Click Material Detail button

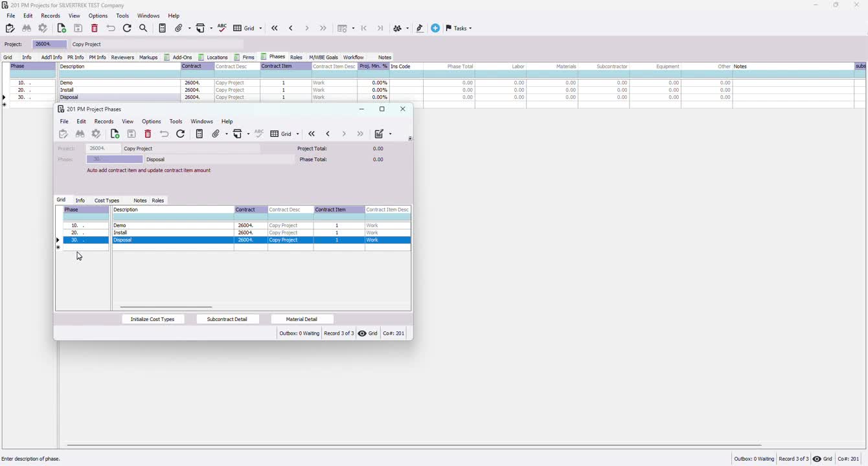point(302,319)
